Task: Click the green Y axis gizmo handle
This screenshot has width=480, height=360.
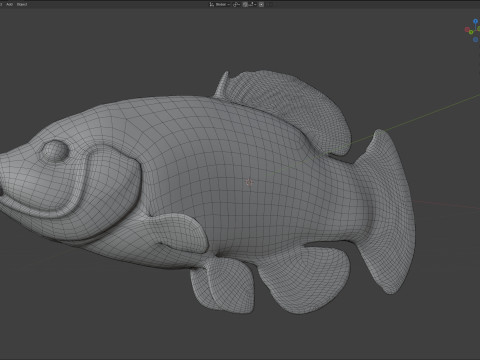Action: coord(471,32)
